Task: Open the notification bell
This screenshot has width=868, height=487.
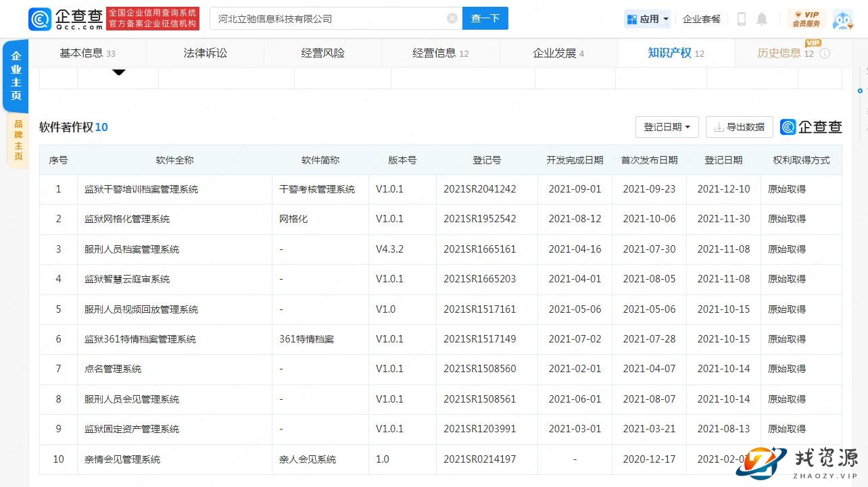Action: click(x=762, y=19)
